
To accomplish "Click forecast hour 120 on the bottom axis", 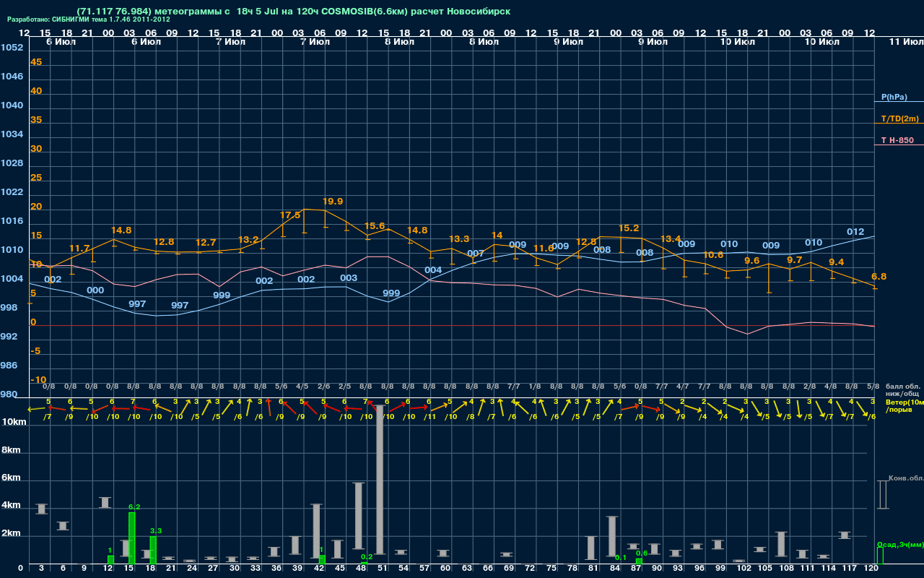I will pos(871,569).
